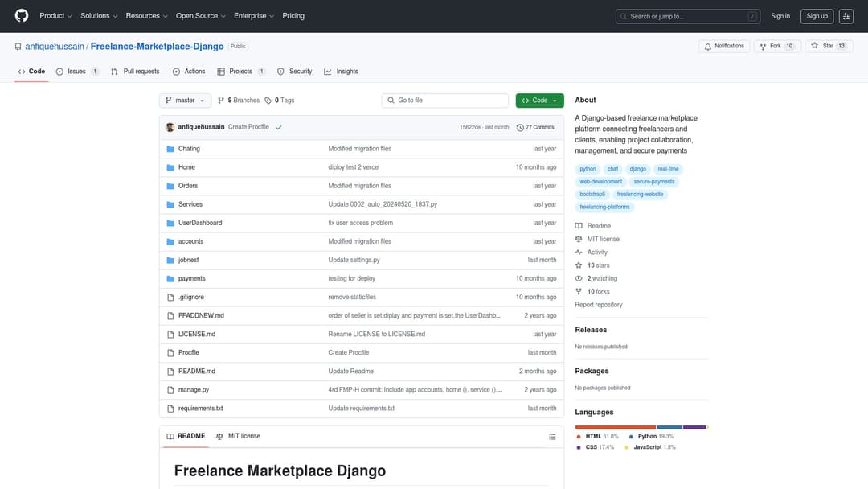Image resolution: width=868 pixels, height=489 pixels.
Task: Switch to the Actions tab
Action: pyautogui.click(x=189, y=72)
